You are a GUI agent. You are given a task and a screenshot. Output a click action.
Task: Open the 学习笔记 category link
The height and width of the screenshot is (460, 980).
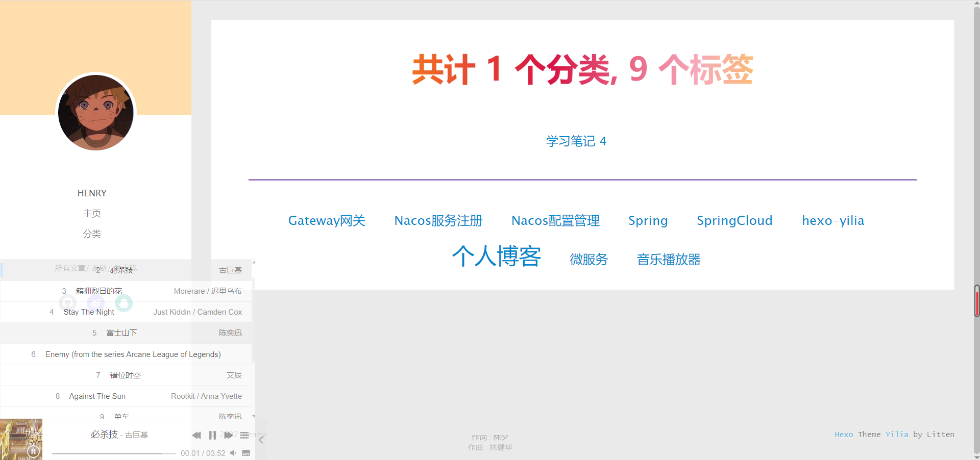576,141
